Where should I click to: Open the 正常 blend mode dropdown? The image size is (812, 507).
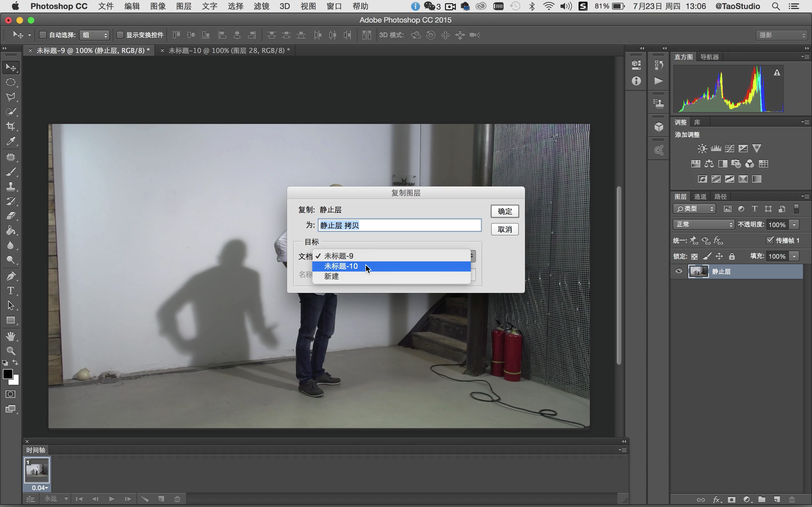(703, 224)
